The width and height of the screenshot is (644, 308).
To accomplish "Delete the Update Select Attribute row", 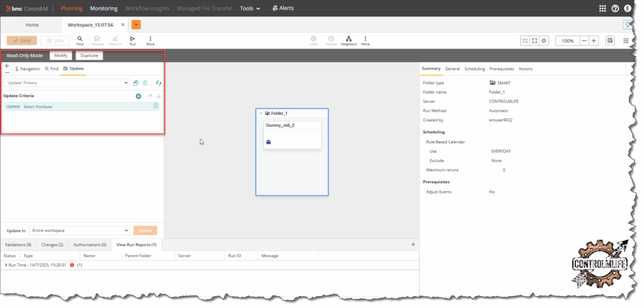I will point(156,106).
